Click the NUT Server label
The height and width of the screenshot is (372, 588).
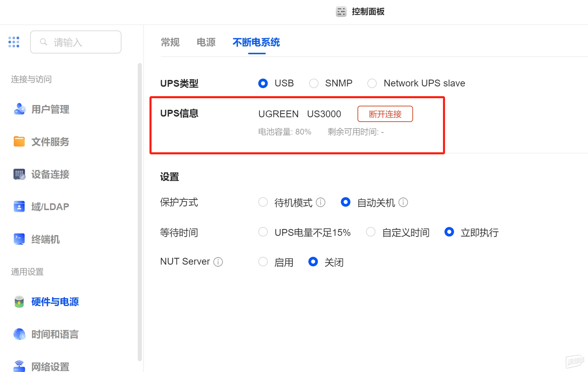point(185,261)
